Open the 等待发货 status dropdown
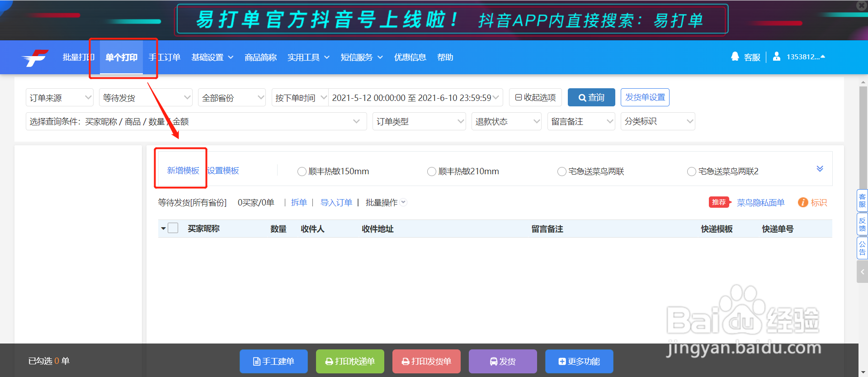The image size is (868, 377). coord(146,97)
